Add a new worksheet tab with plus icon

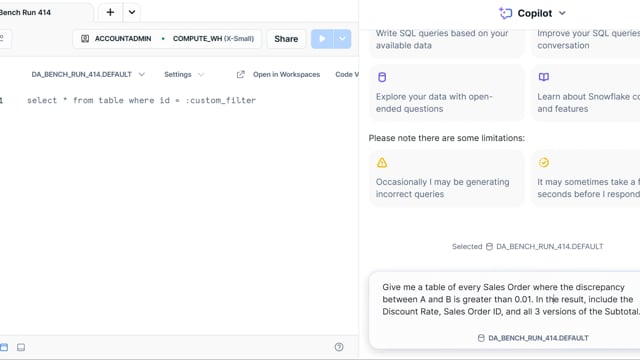click(x=110, y=12)
